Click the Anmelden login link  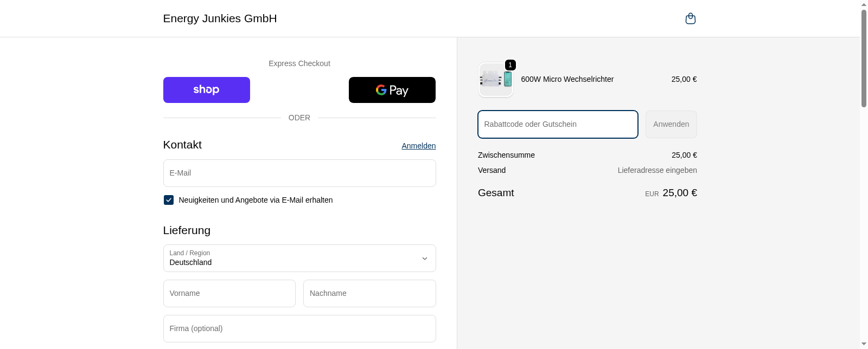(418, 146)
